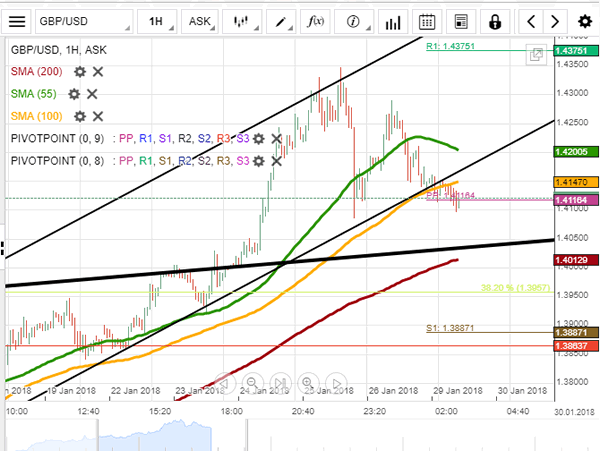Open the calendar date picker
The height and width of the screenshot is (451, 600).
[x=427, y=20]
